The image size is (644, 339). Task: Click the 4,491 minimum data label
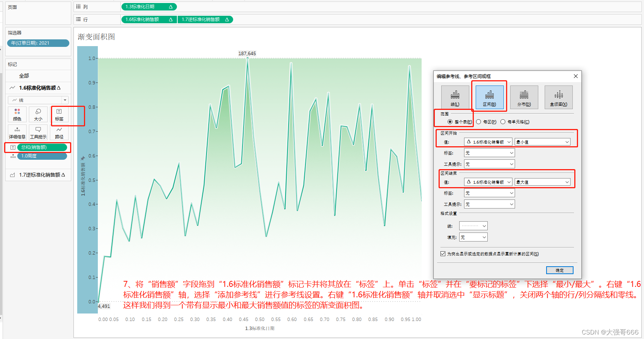coord(104,306)
